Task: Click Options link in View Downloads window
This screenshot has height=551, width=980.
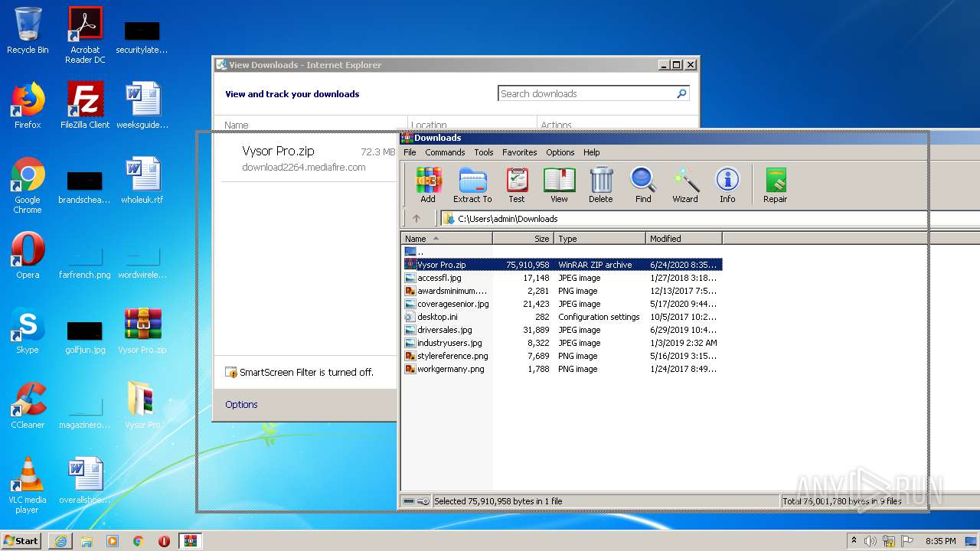Action: tap(241, 404)
